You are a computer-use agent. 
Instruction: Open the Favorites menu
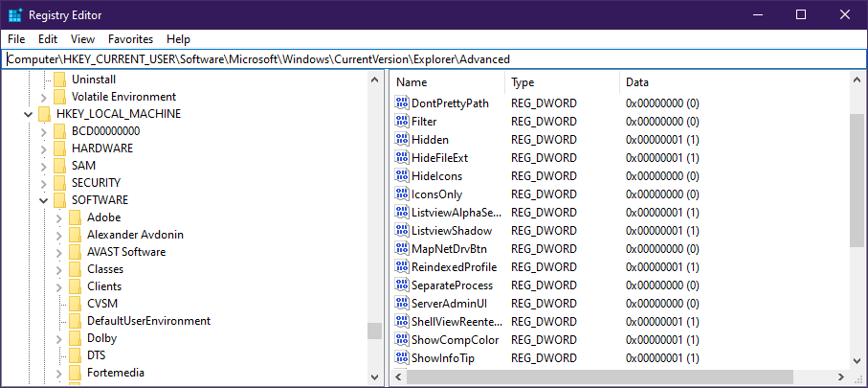(130, 39)
